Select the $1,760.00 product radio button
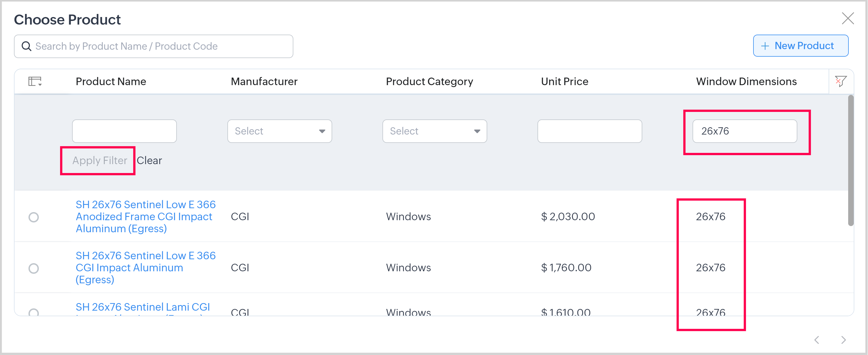Image resolution: width=868 pixels, height=355 pixels. click(34, 268)
